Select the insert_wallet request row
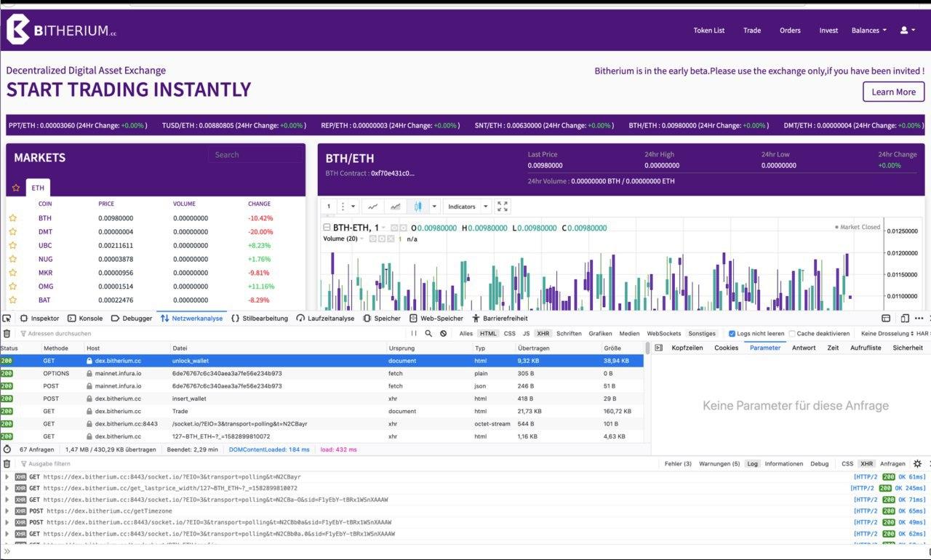The width and height of the screenshot is (931, 560). (x=321, y=399)
